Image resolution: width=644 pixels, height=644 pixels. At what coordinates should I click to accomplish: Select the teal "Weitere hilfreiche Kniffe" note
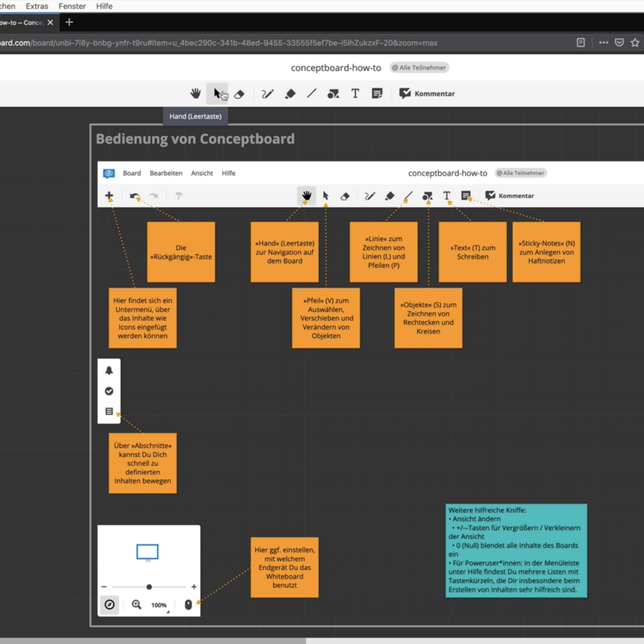[x=516, y=551]
